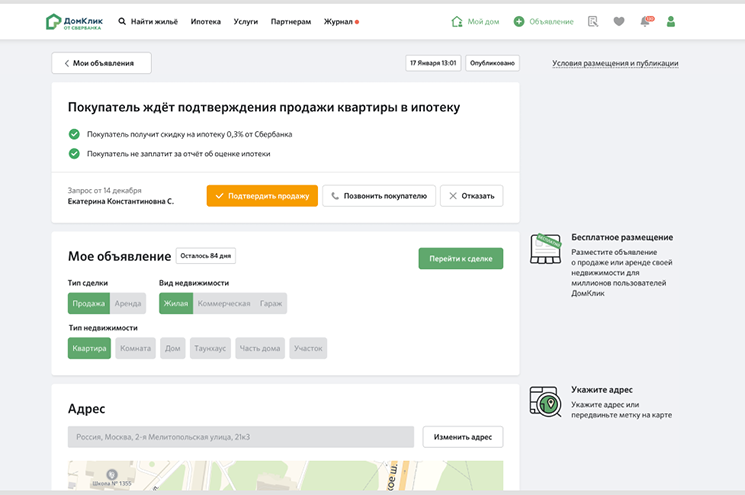This screenshot has width=745, height=495.
Task: Open the saved searches document icon
Action: pos(593,21)
